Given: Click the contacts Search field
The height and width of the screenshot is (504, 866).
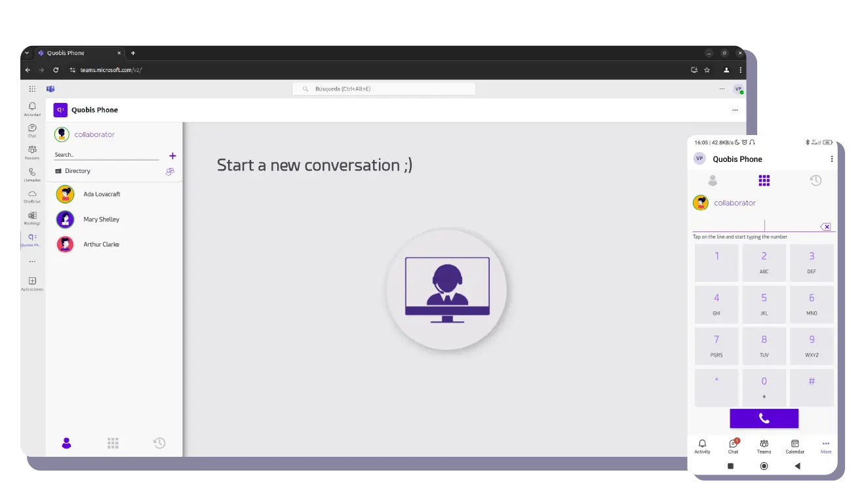Looking at the screenshot, I should coord(105,155).
